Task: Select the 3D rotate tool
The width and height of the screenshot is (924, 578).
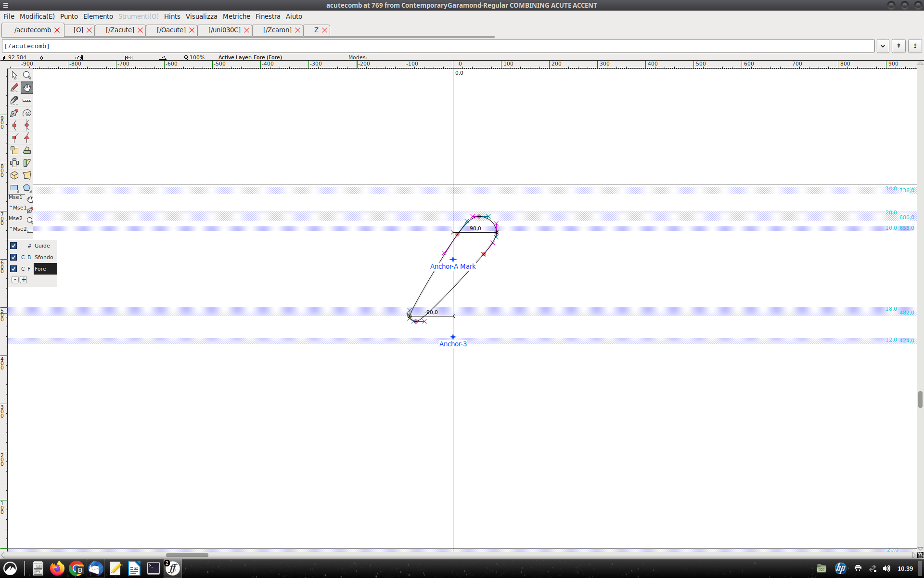Action: 14,175
